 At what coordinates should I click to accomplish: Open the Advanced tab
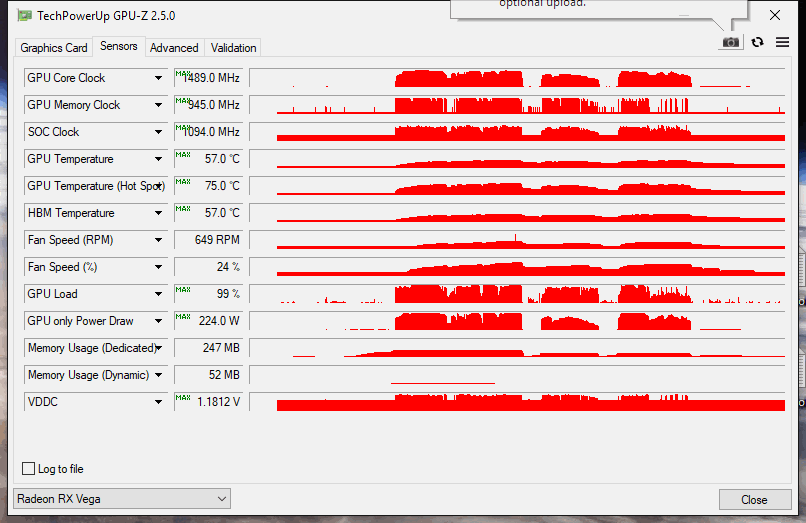[174, 48]
